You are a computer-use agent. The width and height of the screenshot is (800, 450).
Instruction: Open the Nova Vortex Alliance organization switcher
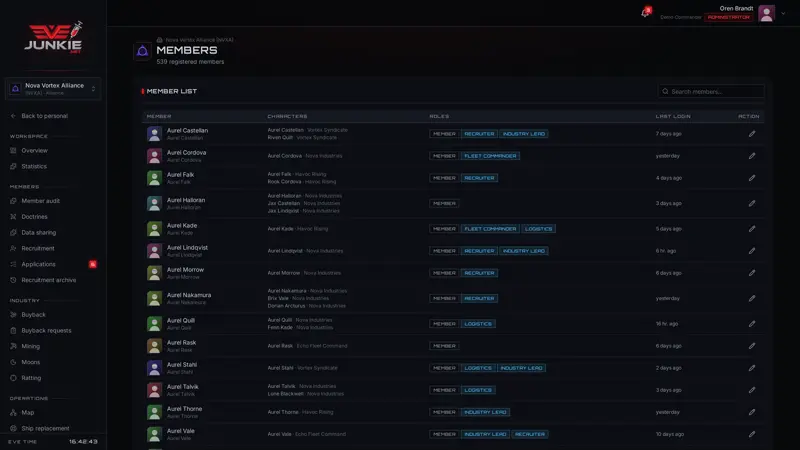(53, 89)
